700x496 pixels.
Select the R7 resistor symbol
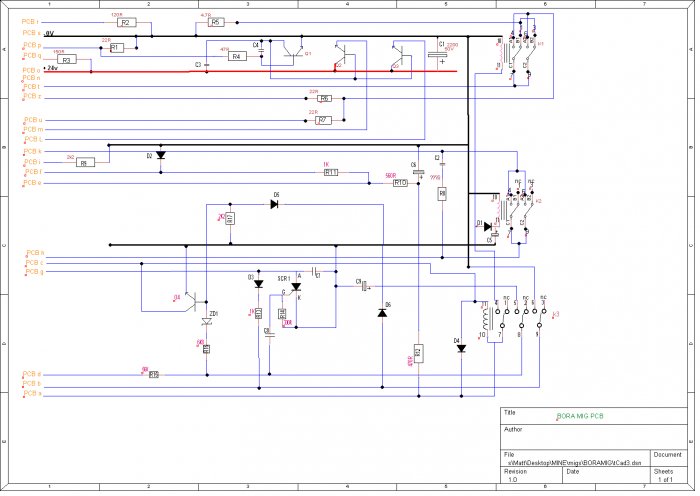click(x=322, y=121)
